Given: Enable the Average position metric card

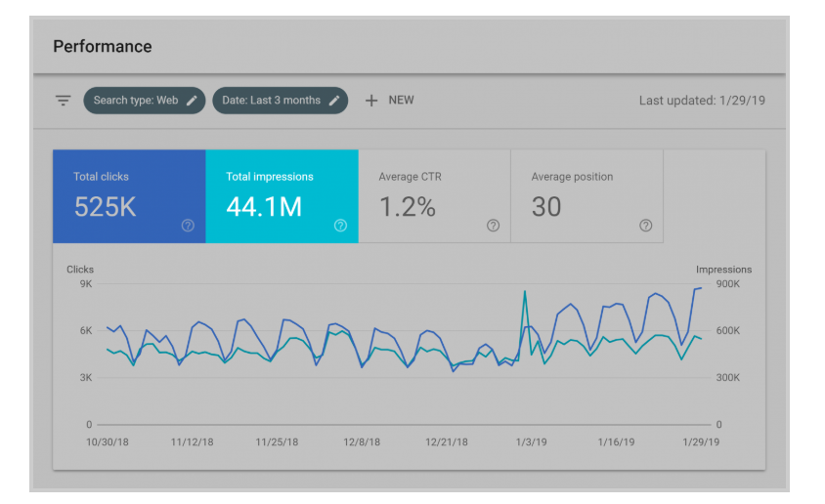Looking at the screenshot, I should click(587, 196).
